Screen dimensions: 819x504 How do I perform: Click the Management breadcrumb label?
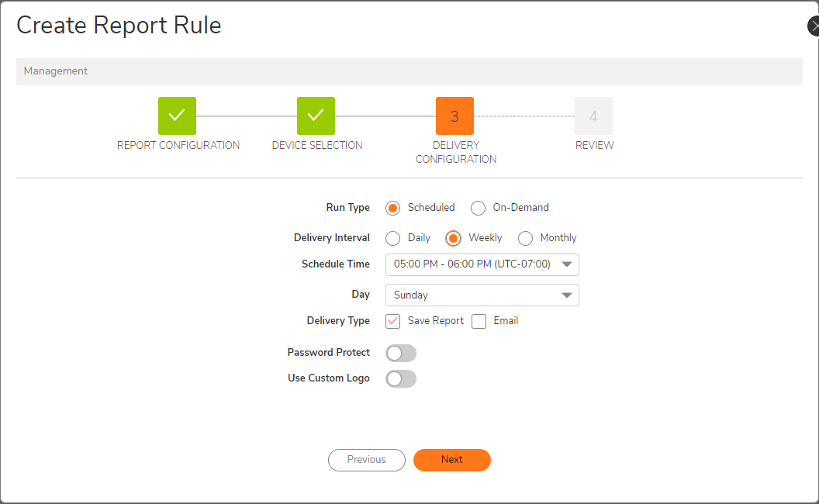click(56, 71)
